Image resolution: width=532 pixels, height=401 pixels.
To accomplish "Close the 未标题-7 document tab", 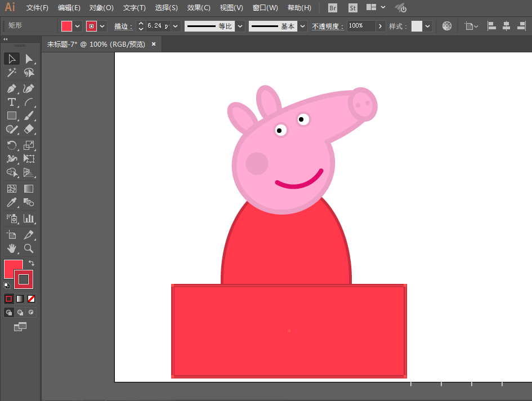I will [x=154, y=44].
